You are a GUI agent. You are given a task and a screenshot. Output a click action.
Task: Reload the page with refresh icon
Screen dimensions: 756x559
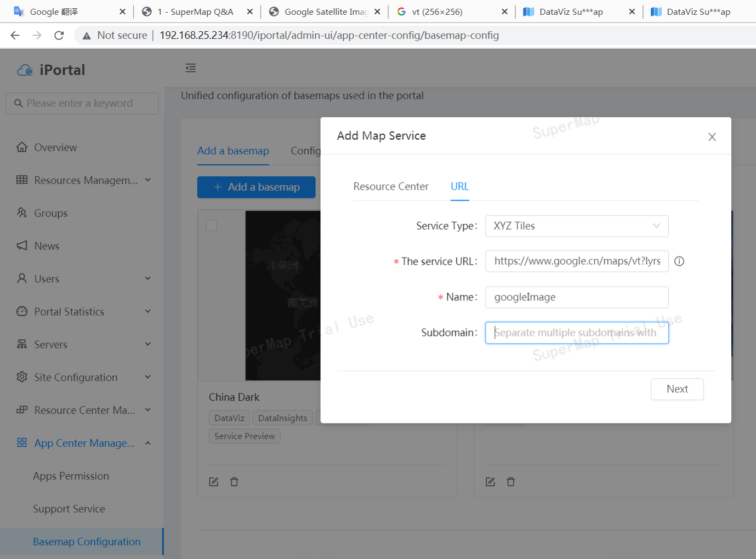tap(59, 35)
